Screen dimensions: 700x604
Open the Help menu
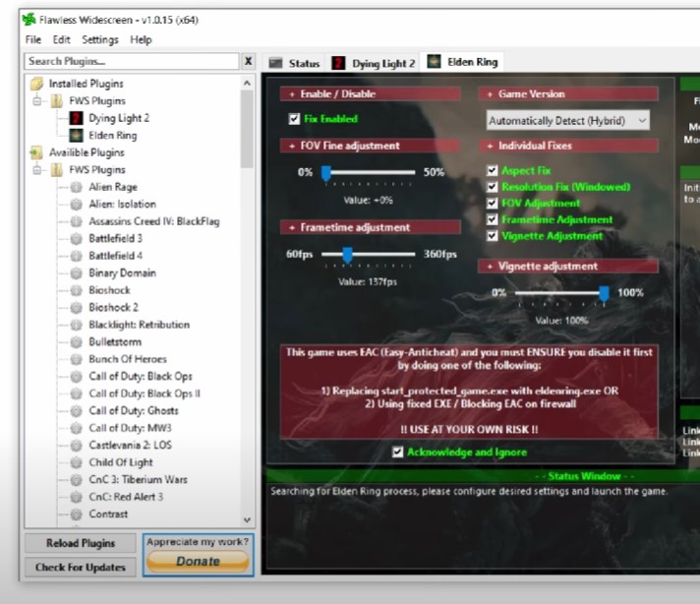point(141,39)
